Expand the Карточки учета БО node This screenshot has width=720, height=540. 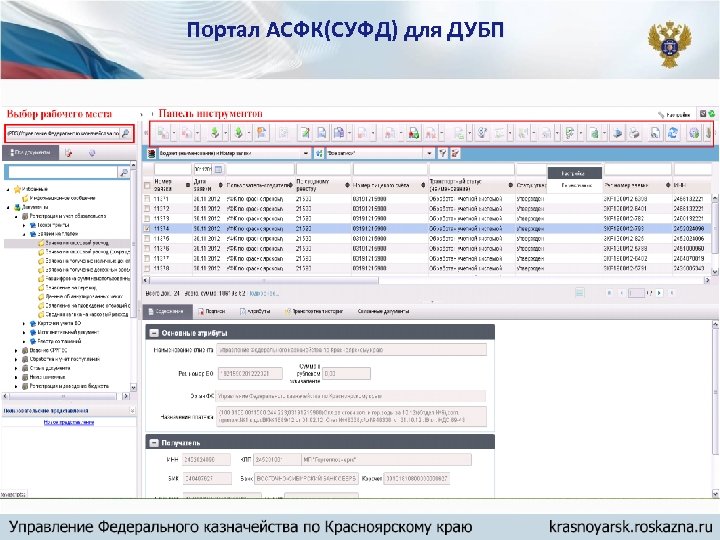[24, 324]
